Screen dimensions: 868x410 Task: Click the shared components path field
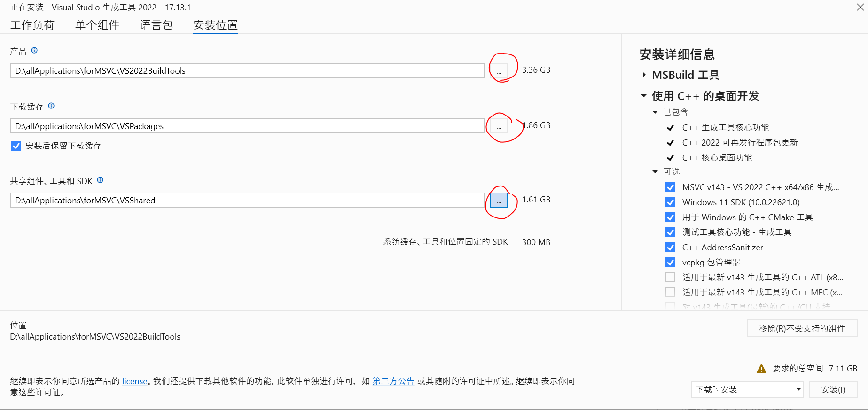[247, 200]
